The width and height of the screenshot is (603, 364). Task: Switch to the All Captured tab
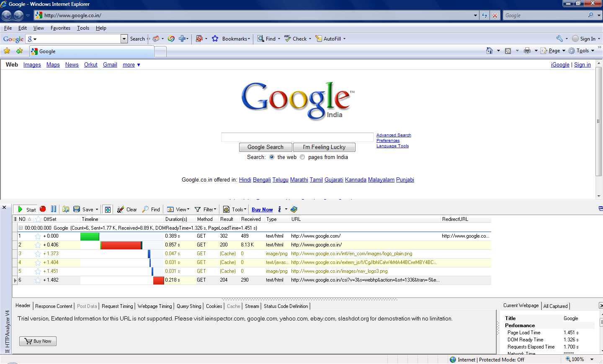556,306
